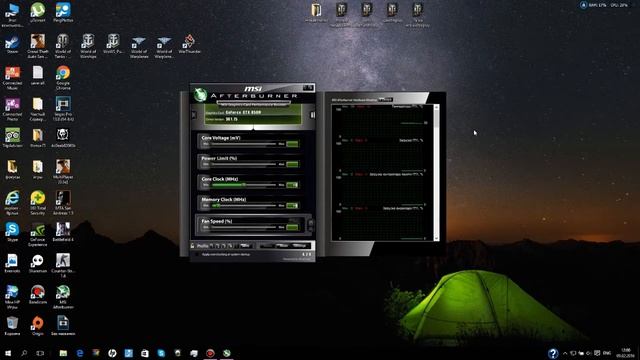Image resolution: width=640 pixels, height=360 pixels.
Task: Click left arrow beside graphics card info
Action: coord(194,115)
